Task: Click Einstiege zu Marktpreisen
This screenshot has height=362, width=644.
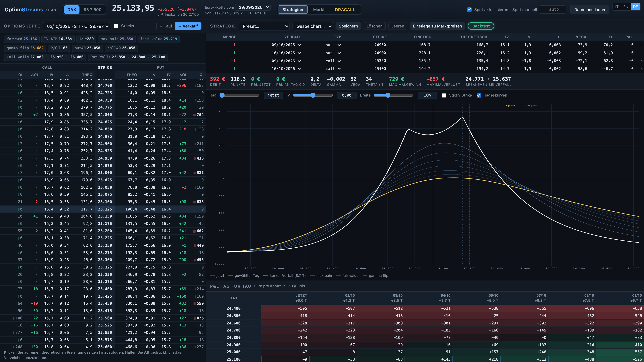Action: 437,26
